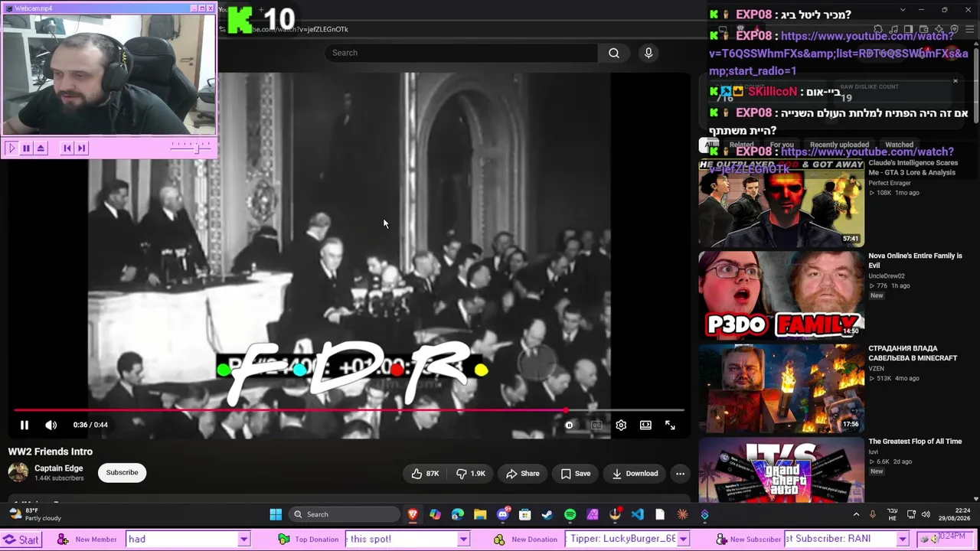Open the browser tab search chevron
Viewport: 980px width, 551px height.
tap(902, 10)
